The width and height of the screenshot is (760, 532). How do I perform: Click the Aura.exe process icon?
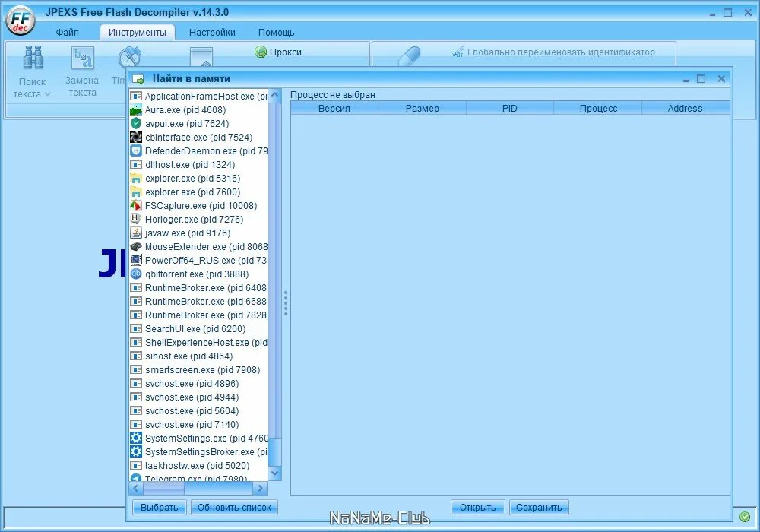click(136, 110)
